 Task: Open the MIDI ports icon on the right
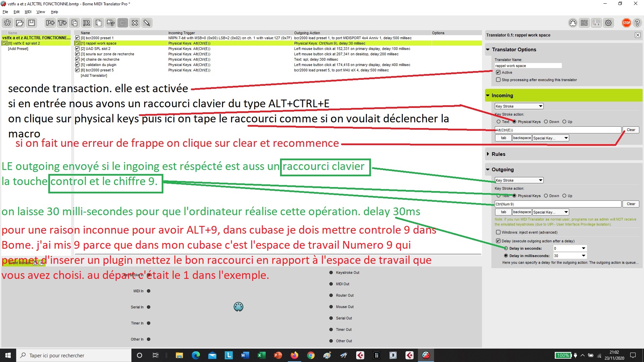coord(573,23)
